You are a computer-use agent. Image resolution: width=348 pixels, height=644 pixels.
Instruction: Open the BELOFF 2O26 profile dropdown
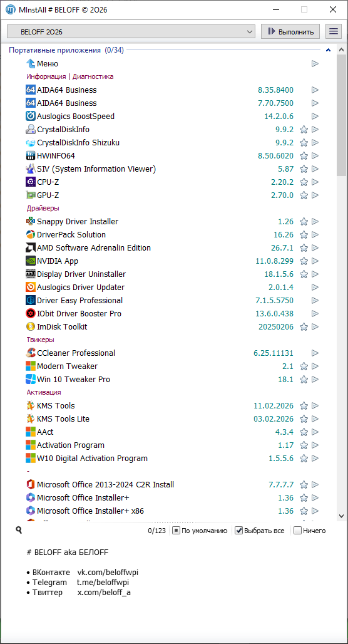pyautogui.click(x=131, y=31)
